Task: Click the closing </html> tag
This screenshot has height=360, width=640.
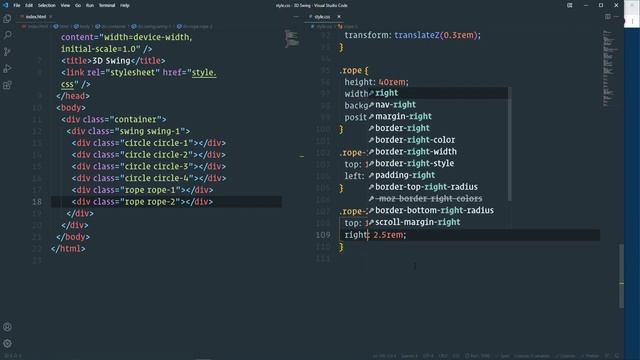Action: (x=68, y=249)
